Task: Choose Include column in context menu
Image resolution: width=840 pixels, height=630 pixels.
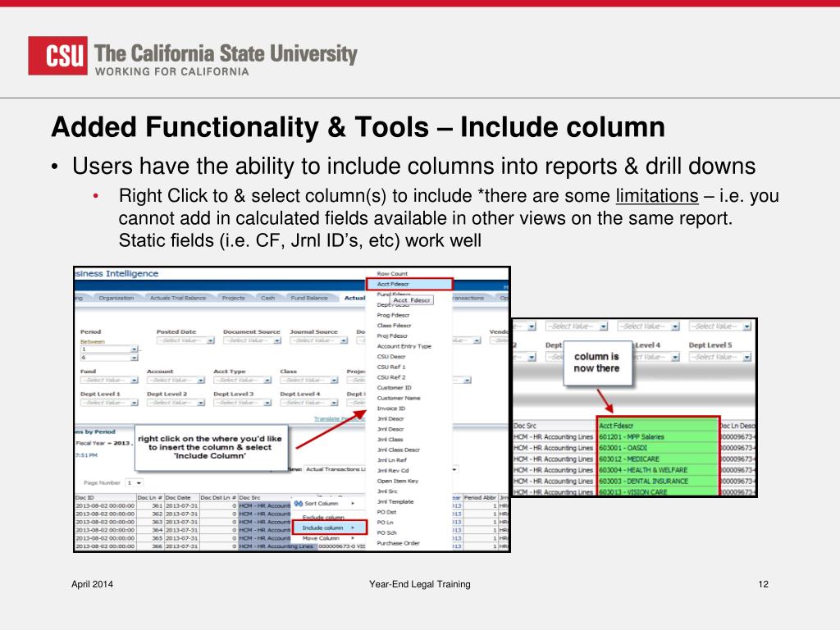Action: click(x=330, y=527)
